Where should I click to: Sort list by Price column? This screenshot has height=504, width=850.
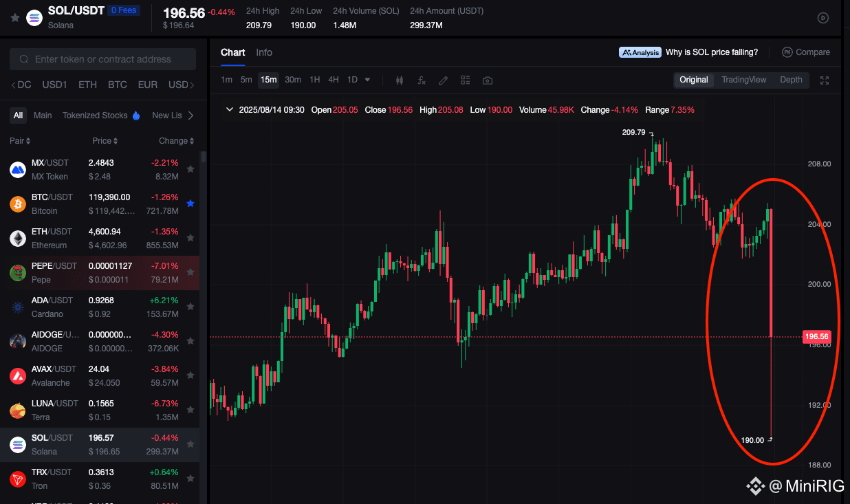tap(105, 141)
